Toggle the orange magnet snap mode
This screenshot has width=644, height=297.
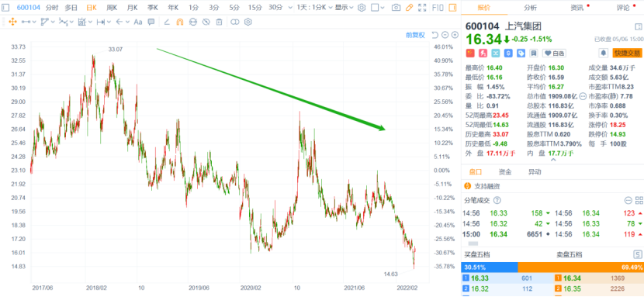179,22
